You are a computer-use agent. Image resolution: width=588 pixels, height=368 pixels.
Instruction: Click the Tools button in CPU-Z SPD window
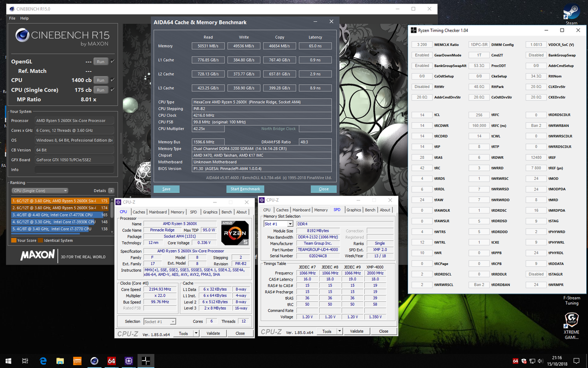[x=327, y=331]
